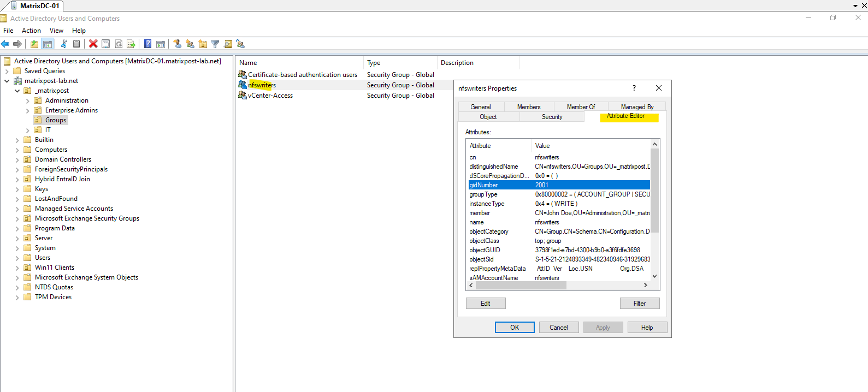Click the up one level folder icon
Viewport: 868px width, 392px height.
pyautogui.click(x=34, y=44)
